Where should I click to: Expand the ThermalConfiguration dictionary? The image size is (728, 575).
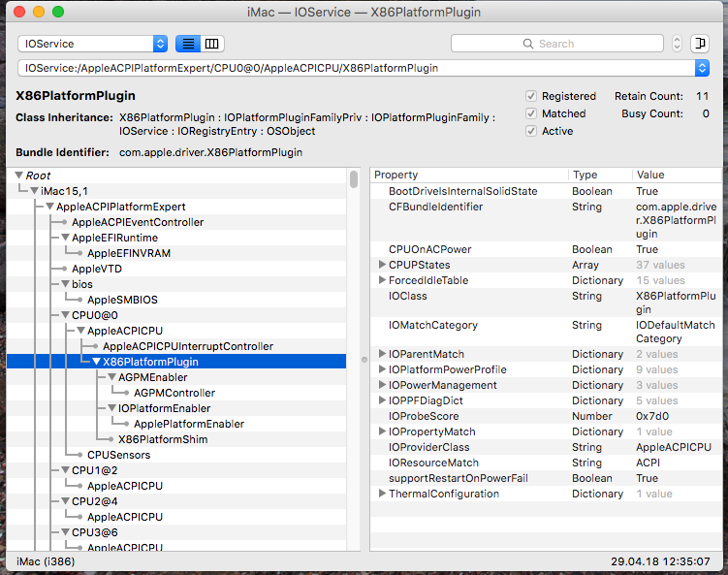[382, 494]
